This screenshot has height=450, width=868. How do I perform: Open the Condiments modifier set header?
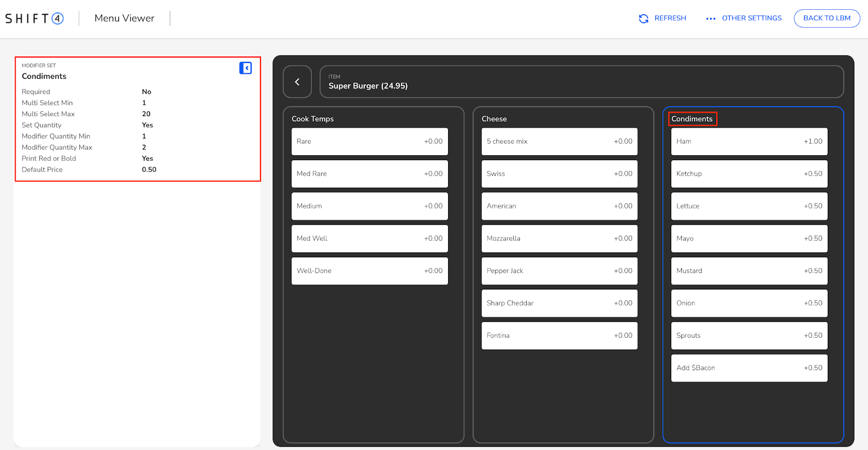tap(692, 119)
